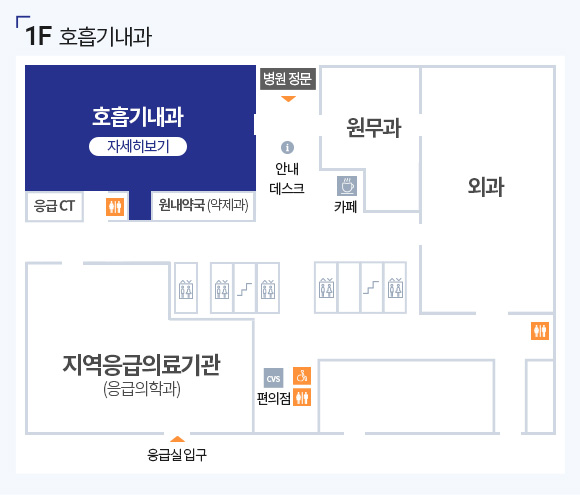The width and height of the screenshot is (580, 495).
Task: Click the CVS convenience store icon
Action: [x=273, y=378]
